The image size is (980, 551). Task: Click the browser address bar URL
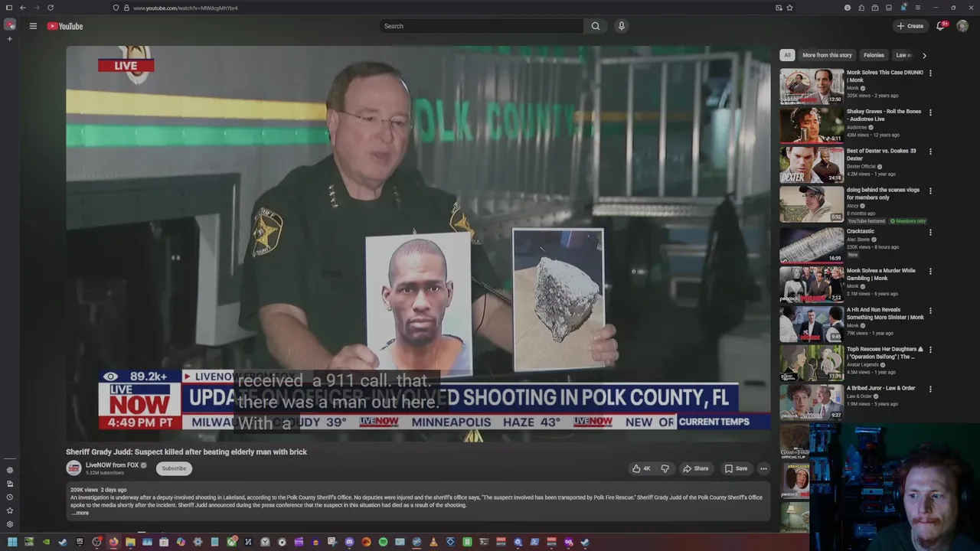185,8
